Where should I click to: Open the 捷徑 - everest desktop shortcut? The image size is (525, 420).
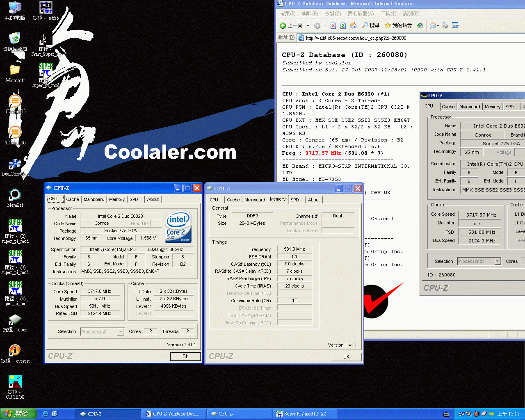tap(15, 354)
